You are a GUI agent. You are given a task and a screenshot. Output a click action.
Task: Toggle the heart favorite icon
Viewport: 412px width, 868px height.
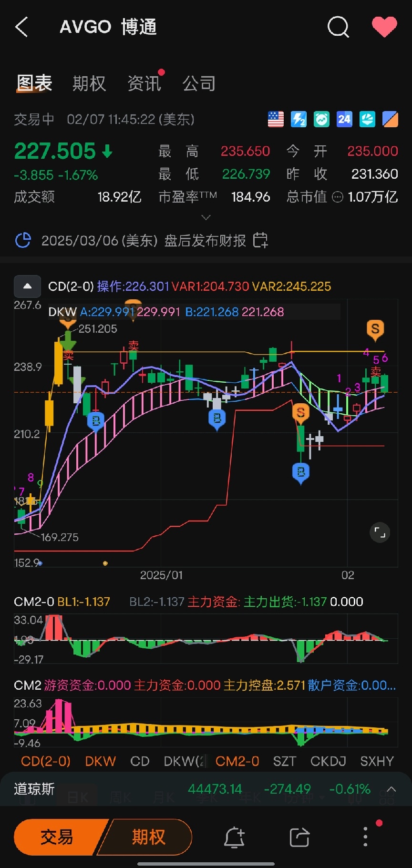click(x=384, y=27)
